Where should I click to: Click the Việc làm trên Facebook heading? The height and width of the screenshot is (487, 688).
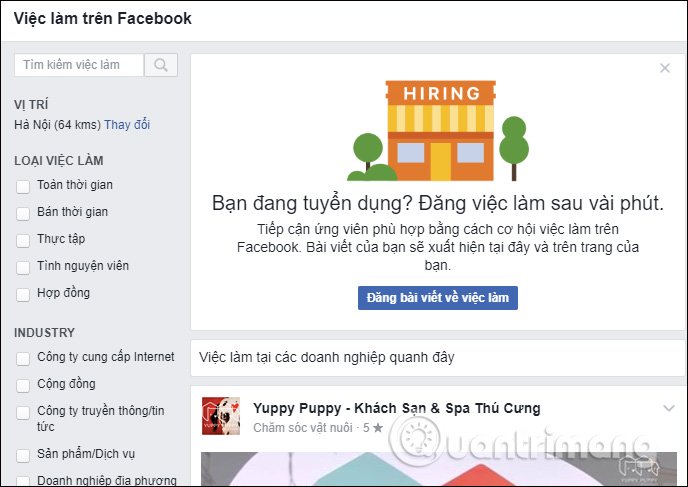coord(103,18)
